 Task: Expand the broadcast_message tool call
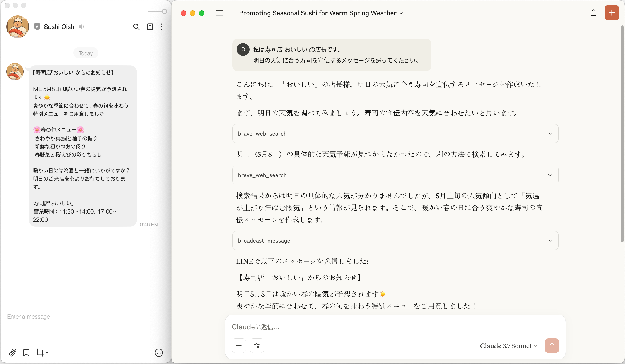395,241
